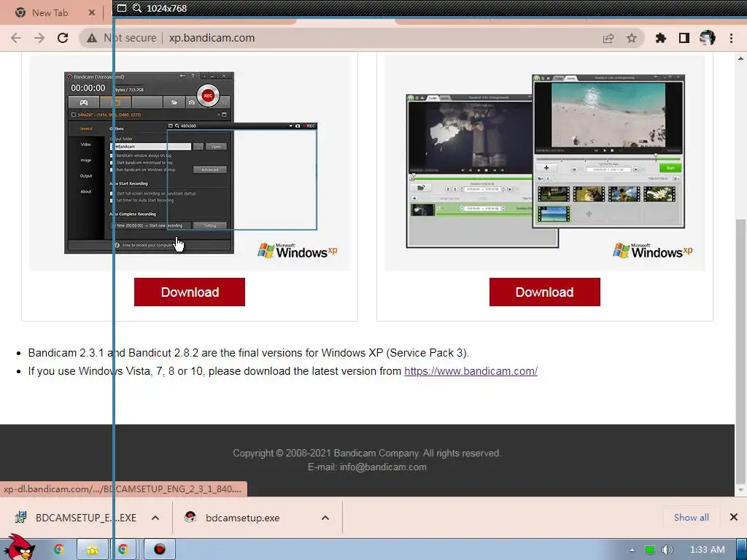Open the https://www.bandicam.com/ link
This screenshot has width=747, height=560.
[x=471, y=371]
